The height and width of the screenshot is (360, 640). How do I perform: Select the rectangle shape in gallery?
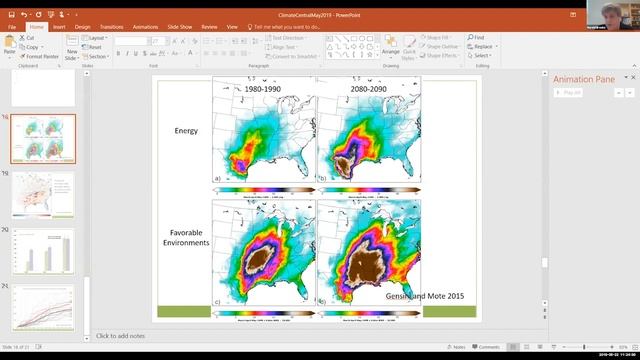pyautogui.click(x=354, y=39)
